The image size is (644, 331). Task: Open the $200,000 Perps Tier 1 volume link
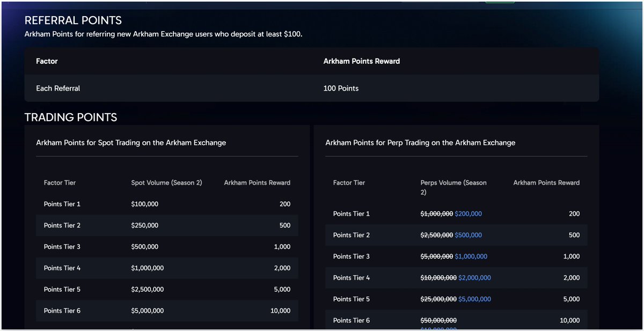(x=467, y=214)
